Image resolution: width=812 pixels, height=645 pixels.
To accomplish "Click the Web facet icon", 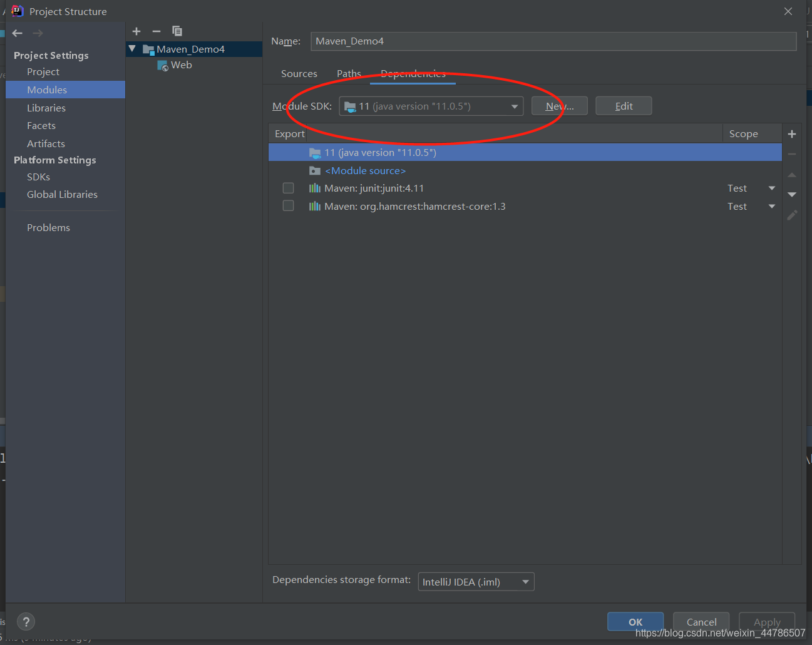I will tap(163, 65).
